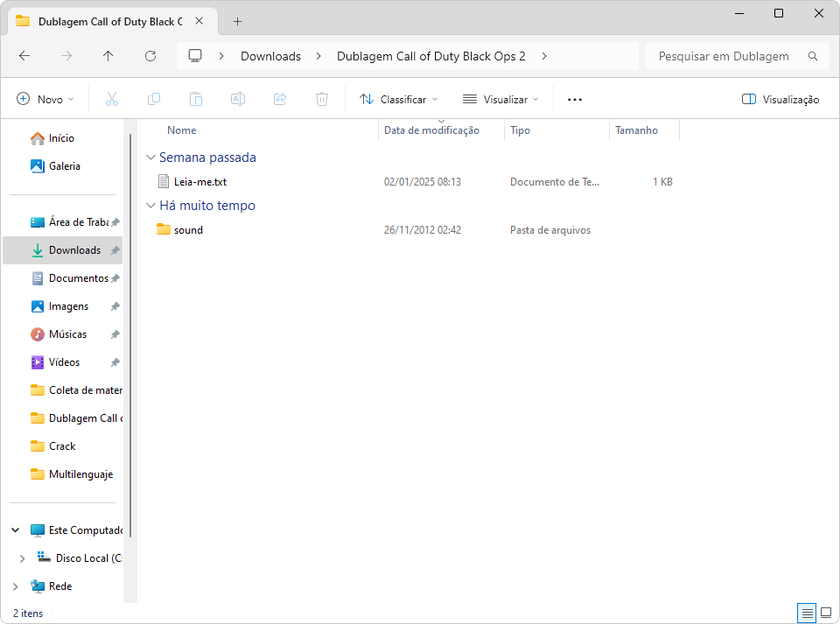Go up one folder level
840x624 pixels.
pyautogui.click(x=108, y=56)
